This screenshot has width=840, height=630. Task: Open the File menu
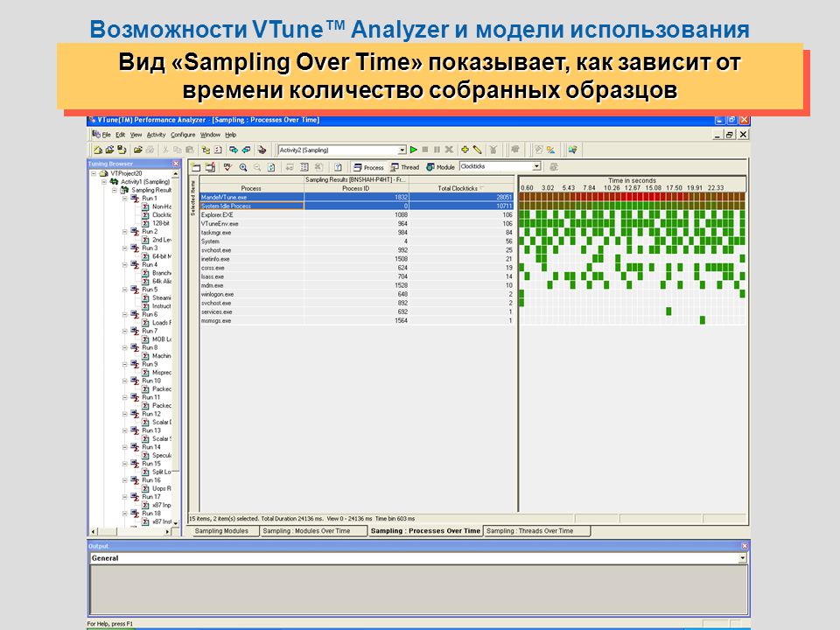pyautogui.click(x=106, y=135)
